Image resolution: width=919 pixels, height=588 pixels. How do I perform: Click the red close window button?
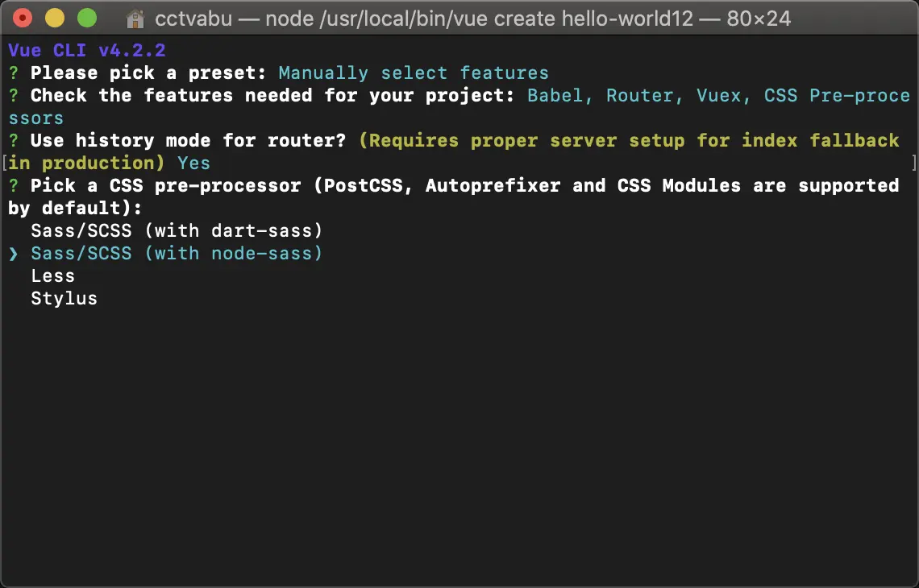click(x=23, y=19)
